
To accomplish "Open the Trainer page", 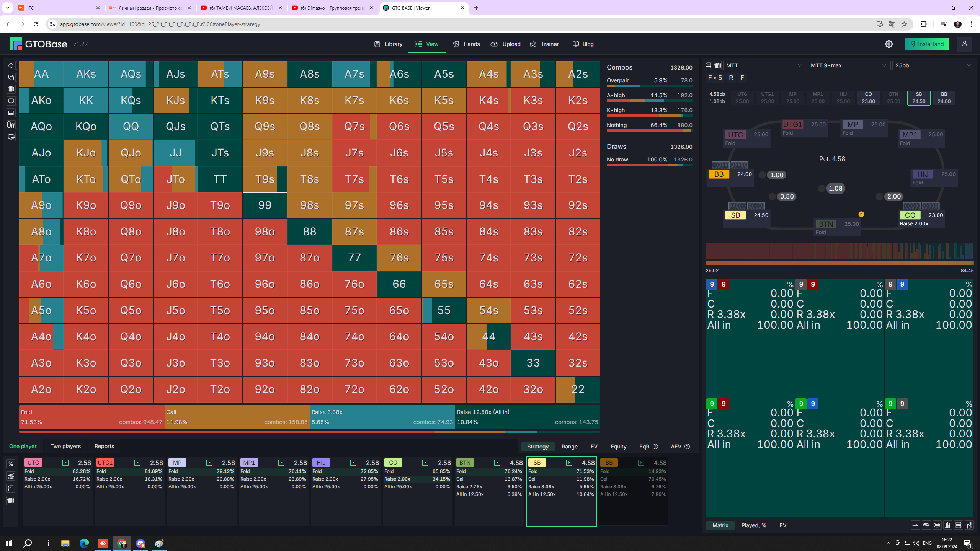I will (544, 44).
